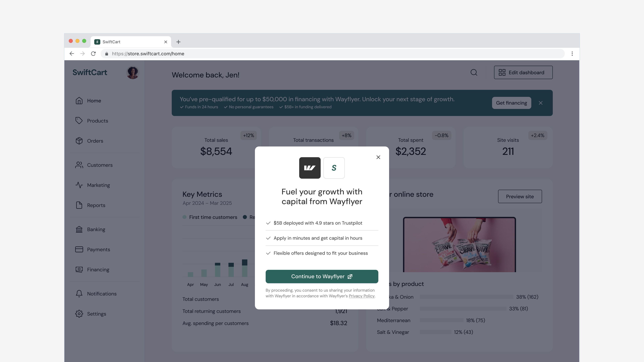Go back in the browser
The width and height of the screenshot is (644, 362).
tap(72, 54)
